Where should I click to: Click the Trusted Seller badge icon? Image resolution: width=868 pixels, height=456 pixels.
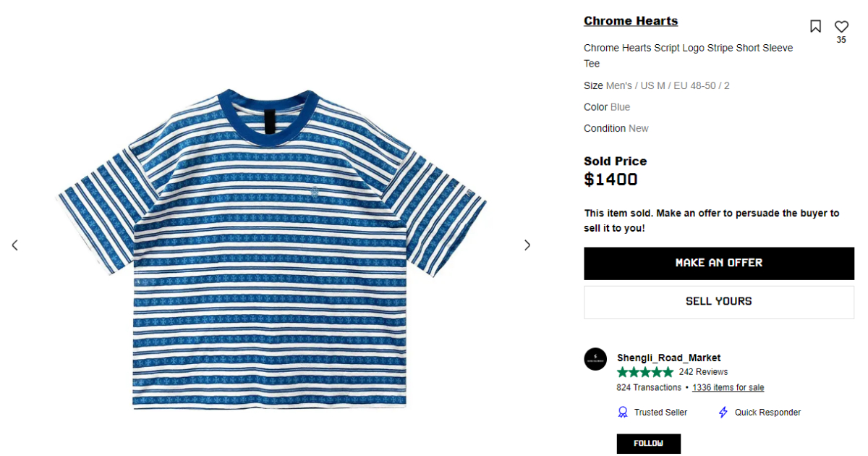click(623, 412)
